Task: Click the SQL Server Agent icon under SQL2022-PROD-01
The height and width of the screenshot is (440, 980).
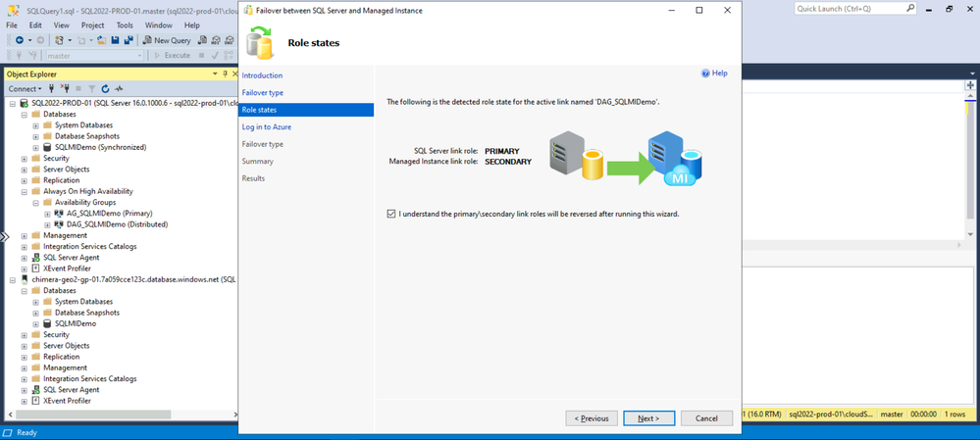Action: (35, 257)
